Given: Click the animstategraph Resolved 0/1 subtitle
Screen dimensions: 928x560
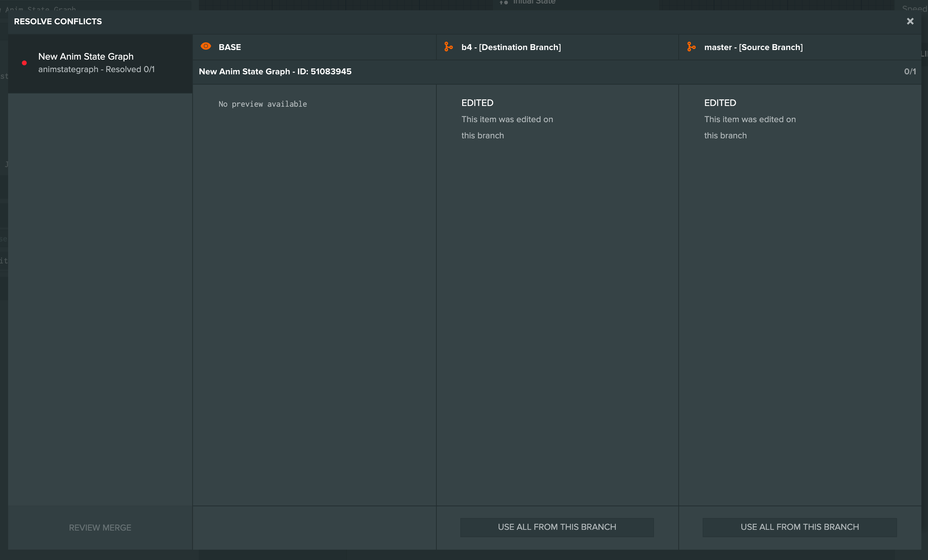Looking at the screenshot, I should tap(96, 69).
